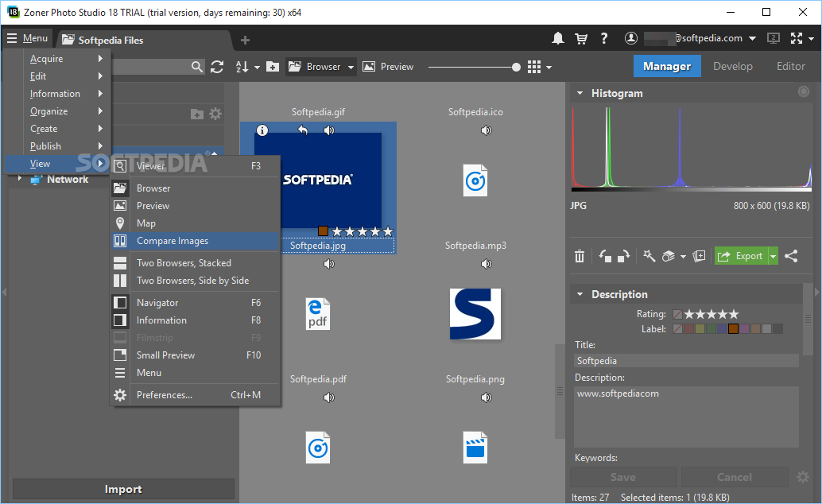Set the rating to five stars

point(734,314)
